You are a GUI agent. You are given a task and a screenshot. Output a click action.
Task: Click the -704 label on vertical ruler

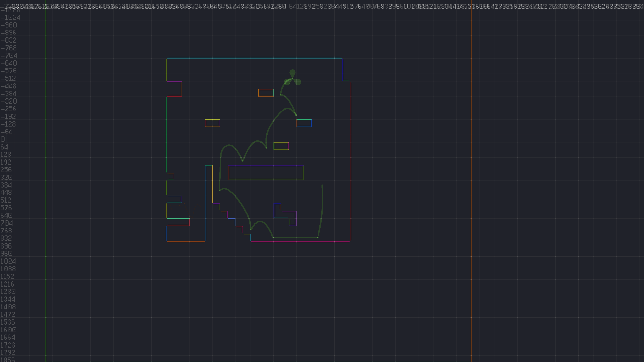pos(9,55)
